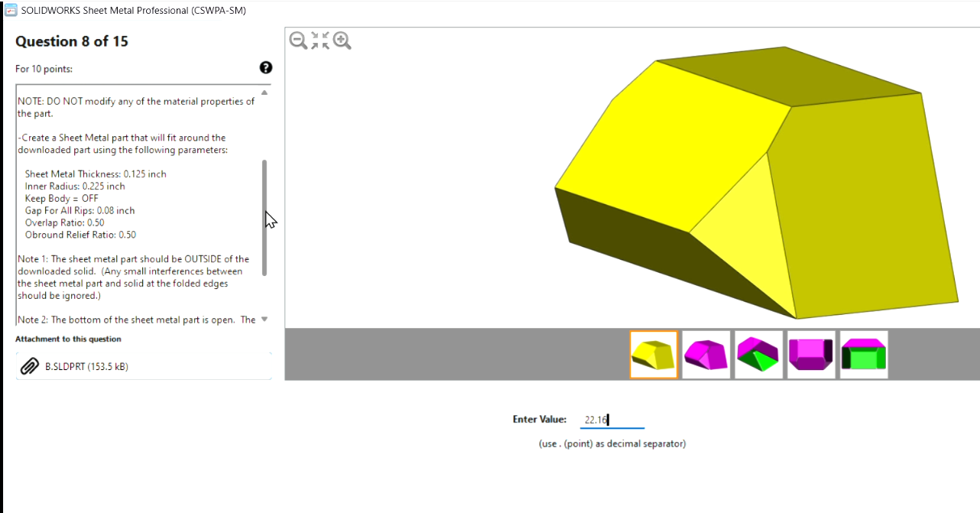Viewport: 980px width, 513px height.
Task: Select the magenta isometric view thumbnail
Action: click(706, 355)
